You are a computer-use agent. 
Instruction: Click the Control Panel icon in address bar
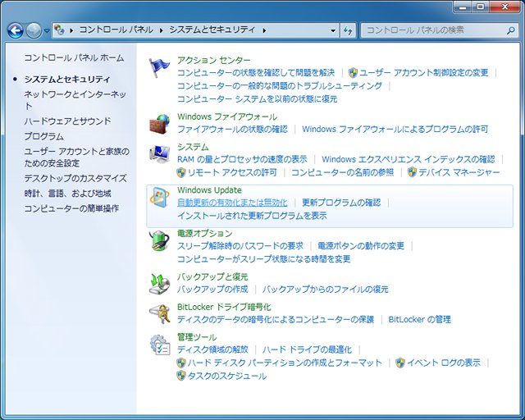point(59,30)
